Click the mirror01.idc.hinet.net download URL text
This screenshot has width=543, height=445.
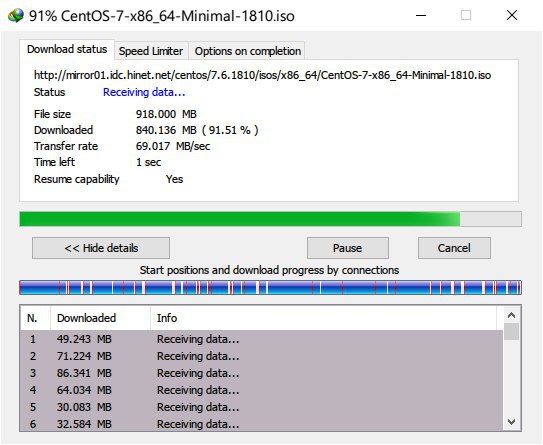tap(262, 75)
